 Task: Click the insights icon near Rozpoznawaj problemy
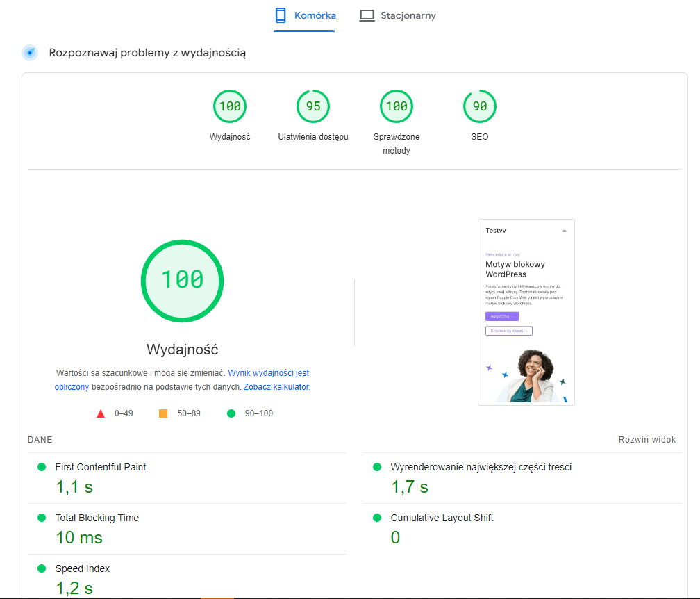click(29, 52)
